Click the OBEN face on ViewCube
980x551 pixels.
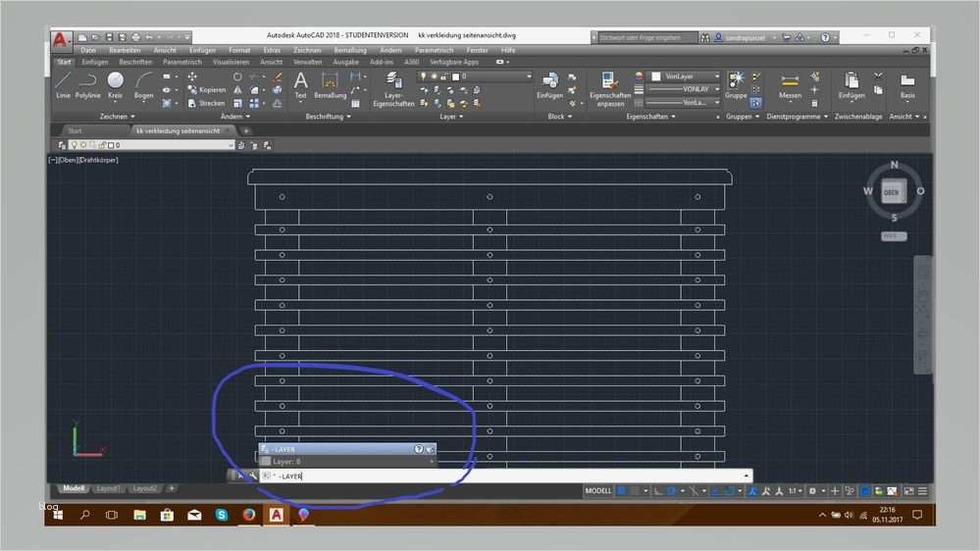891,192
